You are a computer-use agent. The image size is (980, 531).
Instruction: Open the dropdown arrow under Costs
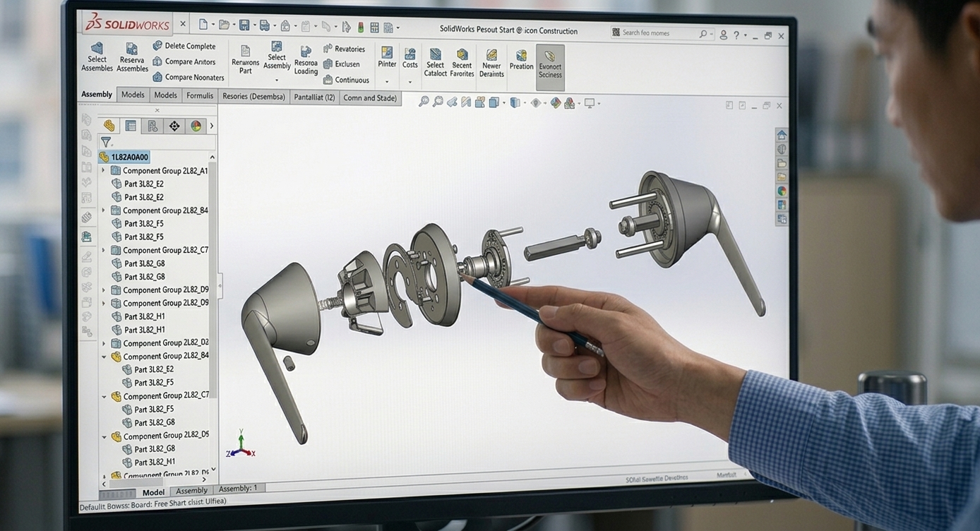[x=410, y=82]
